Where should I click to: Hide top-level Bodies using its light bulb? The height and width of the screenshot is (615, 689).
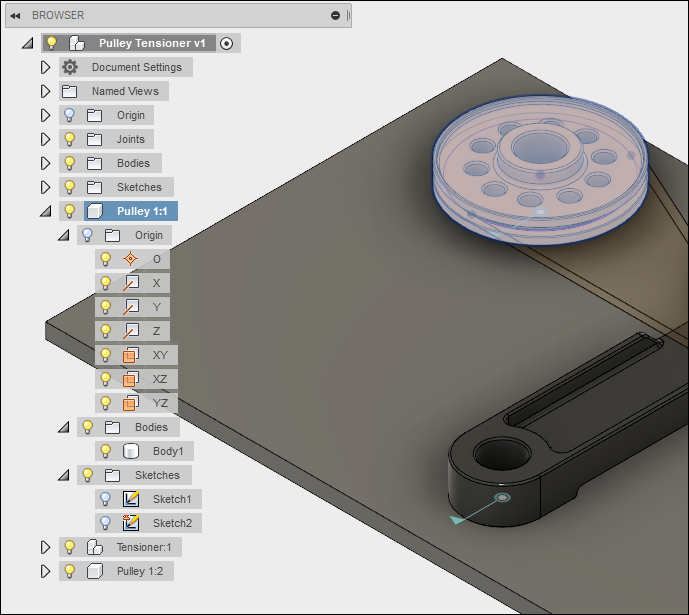pos(69,163)
